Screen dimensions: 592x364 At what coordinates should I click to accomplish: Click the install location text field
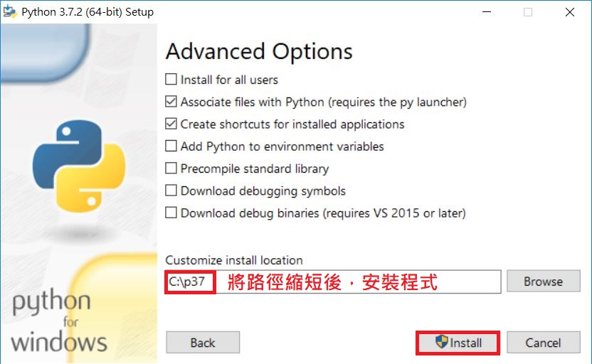pyautogui.click(x=332, y=282)
